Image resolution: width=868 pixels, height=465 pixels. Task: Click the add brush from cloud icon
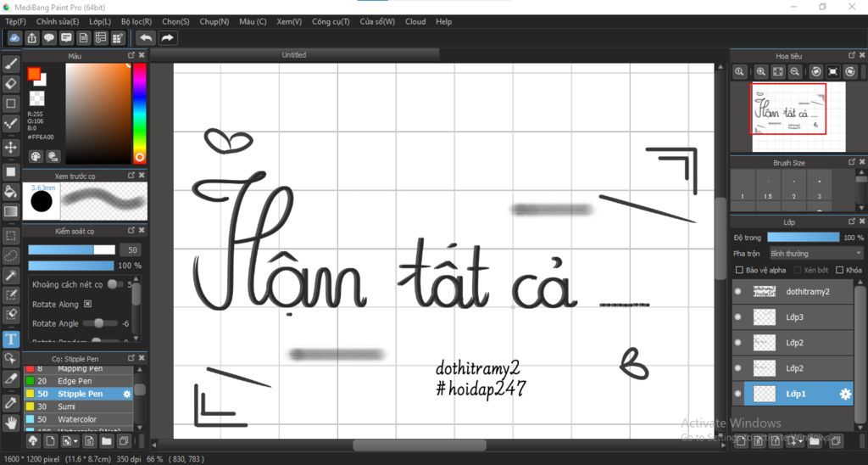tap(33, 441)
